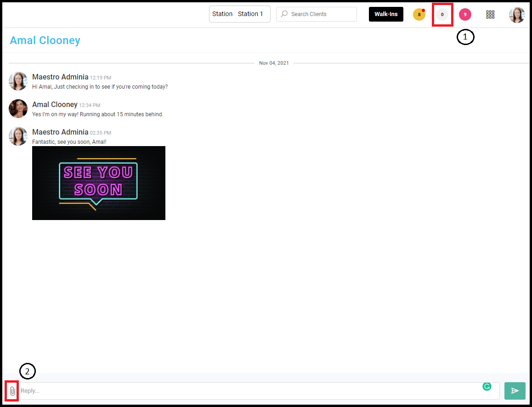The height and width of the screenshot is (407, 532).
Task: Click Amal Clooney's avatar in the chat
Action: coord(18,108)
